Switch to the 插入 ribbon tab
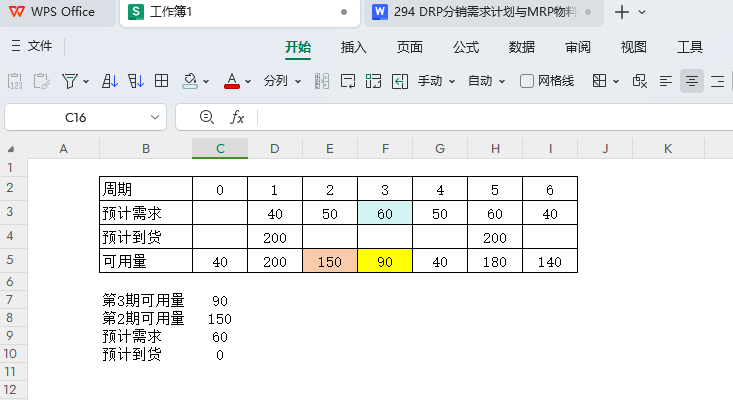Screen dimensions: 733x400 [353, 47]
